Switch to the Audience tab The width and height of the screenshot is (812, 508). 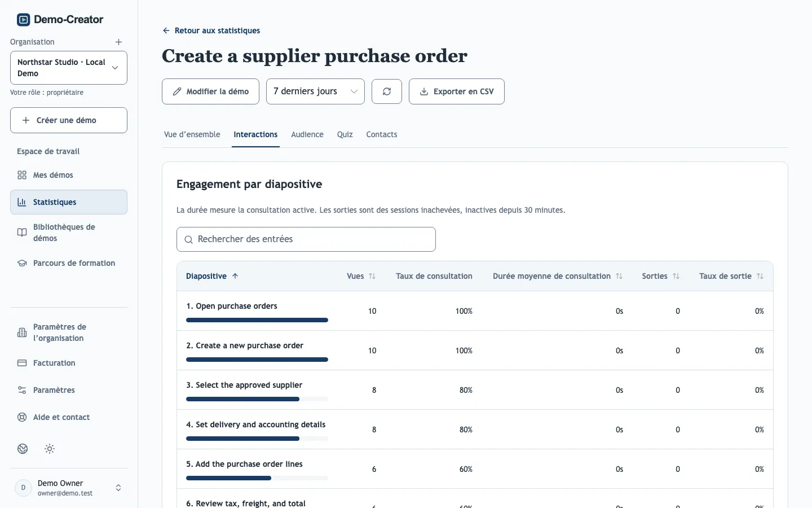pos(307,134)
